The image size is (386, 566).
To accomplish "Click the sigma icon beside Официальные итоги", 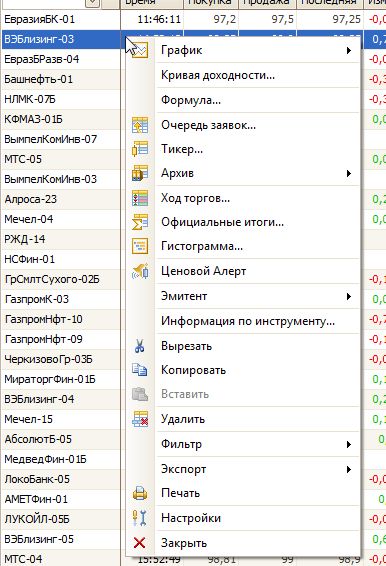I will (x=140, y=222).
